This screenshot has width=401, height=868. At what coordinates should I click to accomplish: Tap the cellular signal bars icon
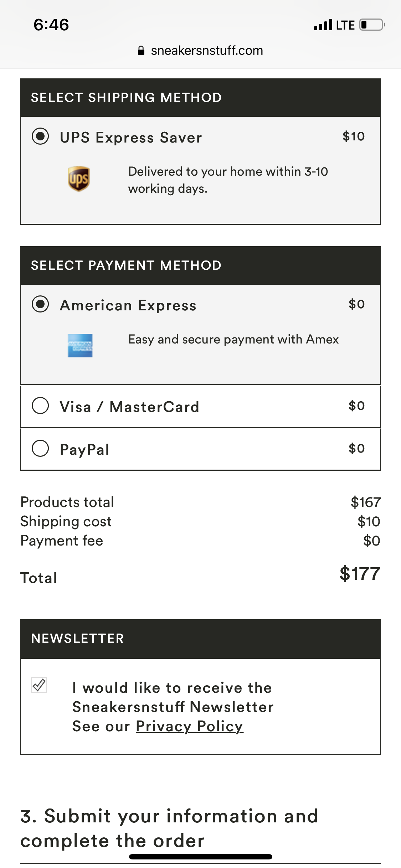pyautogui.click(x=323, y=25)
